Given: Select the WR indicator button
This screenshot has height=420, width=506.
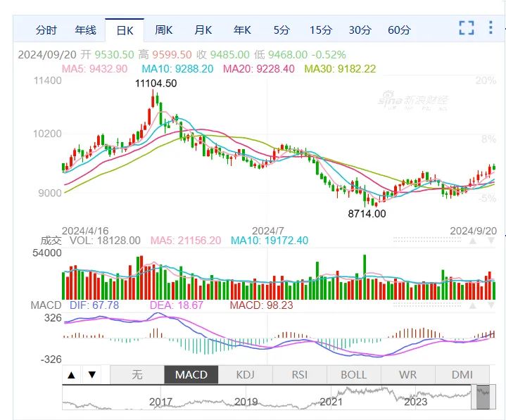Looking at the screenshot, I should click(x=408, y=374).
